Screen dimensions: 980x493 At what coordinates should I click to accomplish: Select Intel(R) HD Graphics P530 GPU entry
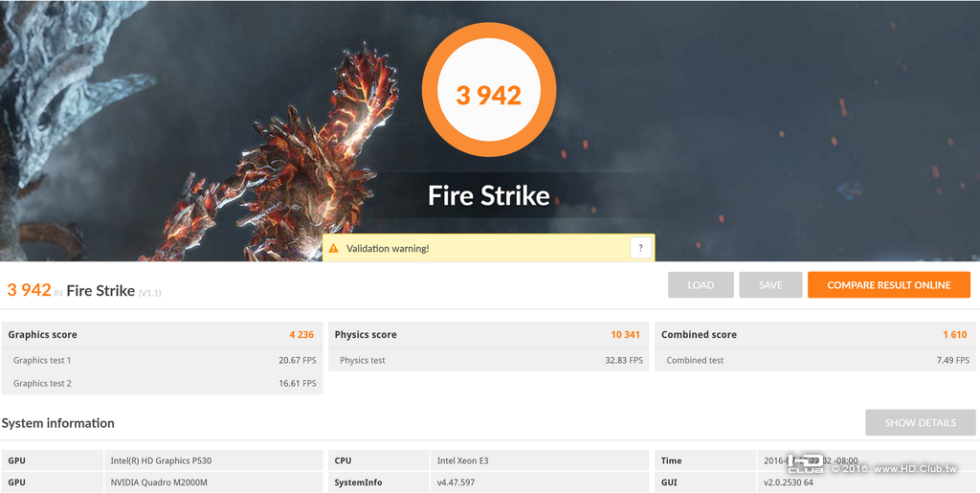click(x=161, y=460)
